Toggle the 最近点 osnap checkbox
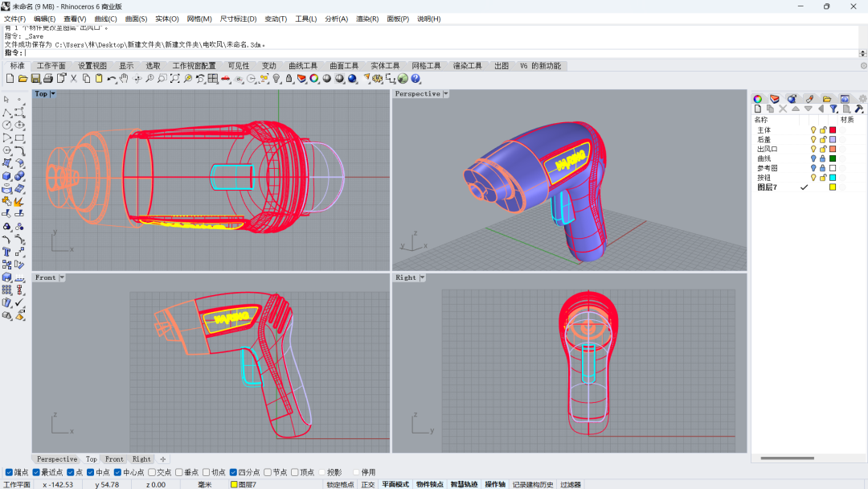The height and width of the screenshot is (489, 868). click(36, 472)
